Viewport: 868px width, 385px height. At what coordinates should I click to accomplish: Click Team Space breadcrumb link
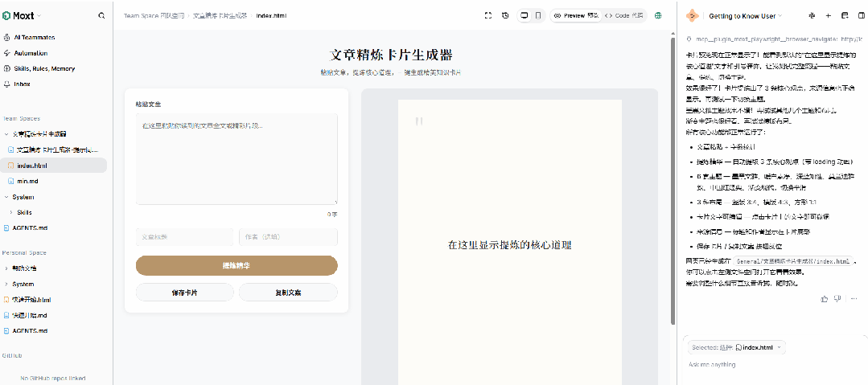[154, 16]
